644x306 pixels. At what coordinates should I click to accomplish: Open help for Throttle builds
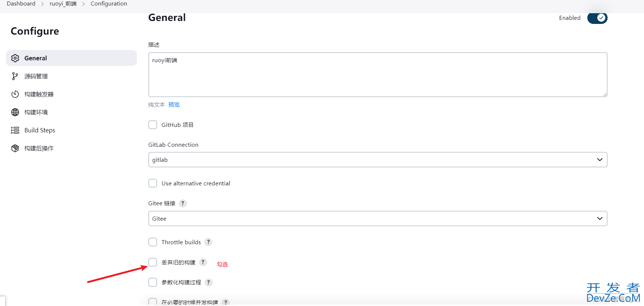[208, 242]
